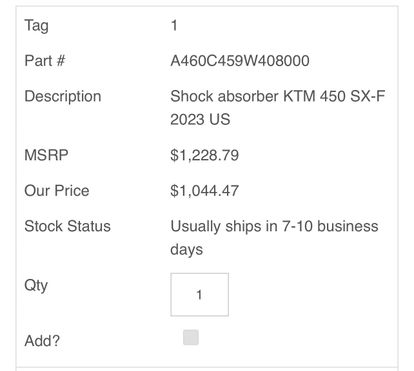
Task: Select the discounted price $1,044.47
Action: click(204, 191)
